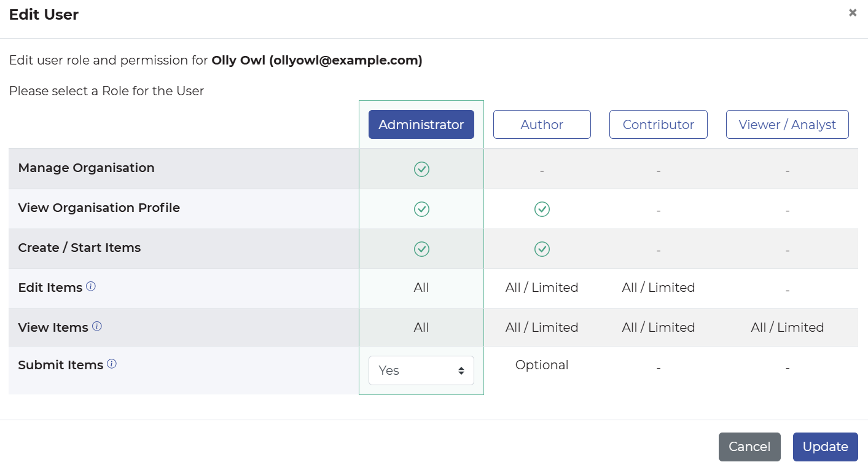Select the Author role button
The width and height of the screenshot is (868, 470).
coord(542,124)
